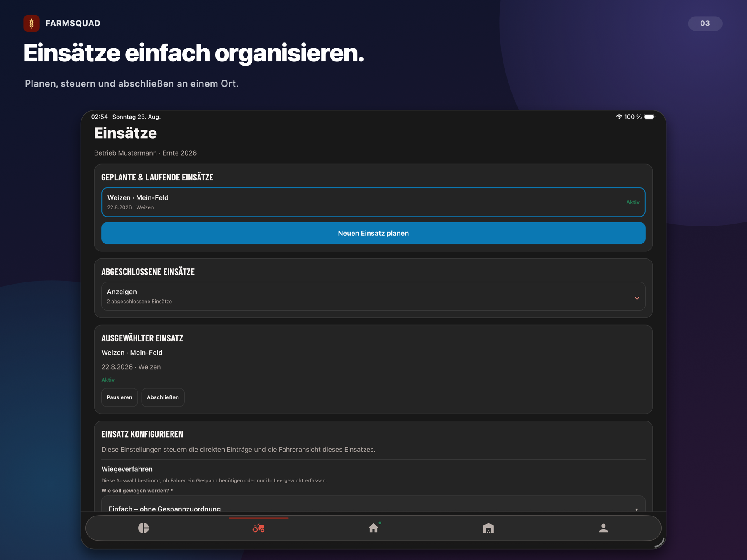Image resolution: width=747 pixels, height=560 pixels.
Task: Select the Weizen · Mein-Feld active card
Action: pyautogui.click(x=373, y=202)
